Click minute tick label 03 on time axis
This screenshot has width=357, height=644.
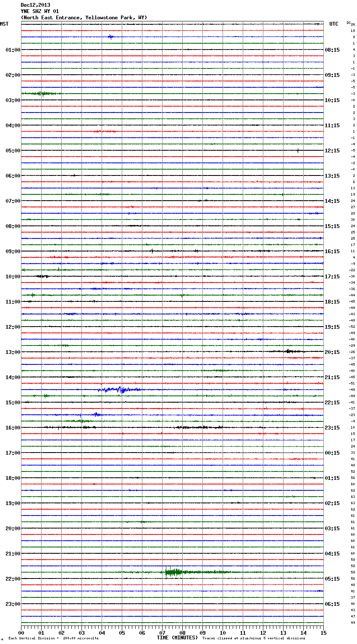click(81, 633)
